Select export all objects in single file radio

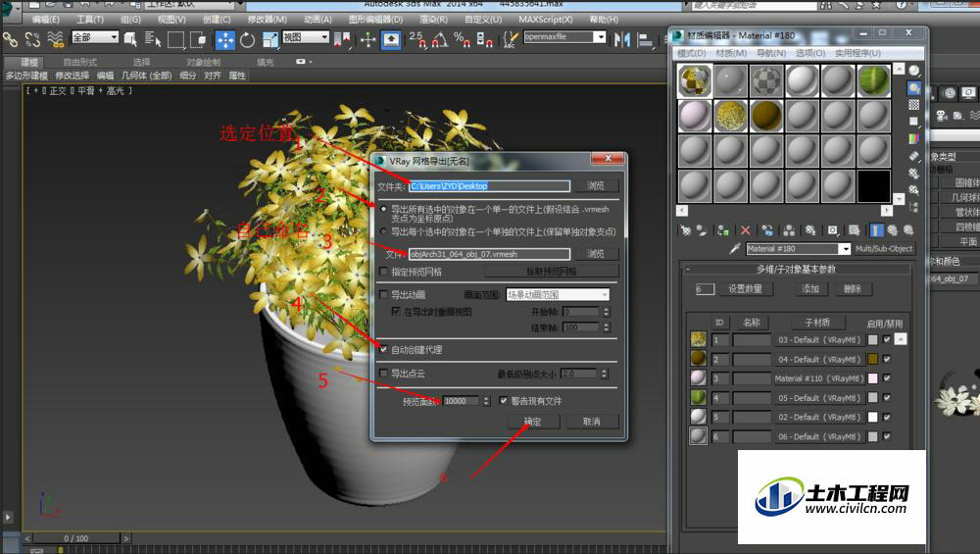click(383, 209)
